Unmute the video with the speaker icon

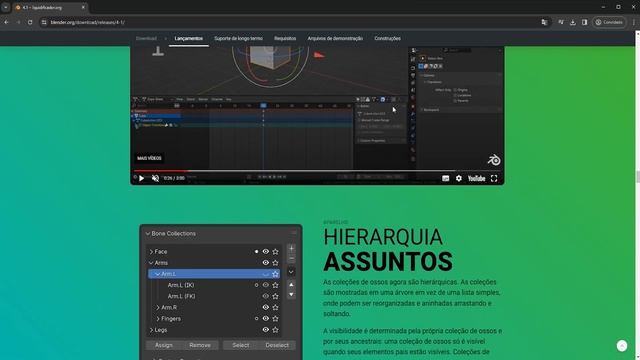tap(155, 178)
